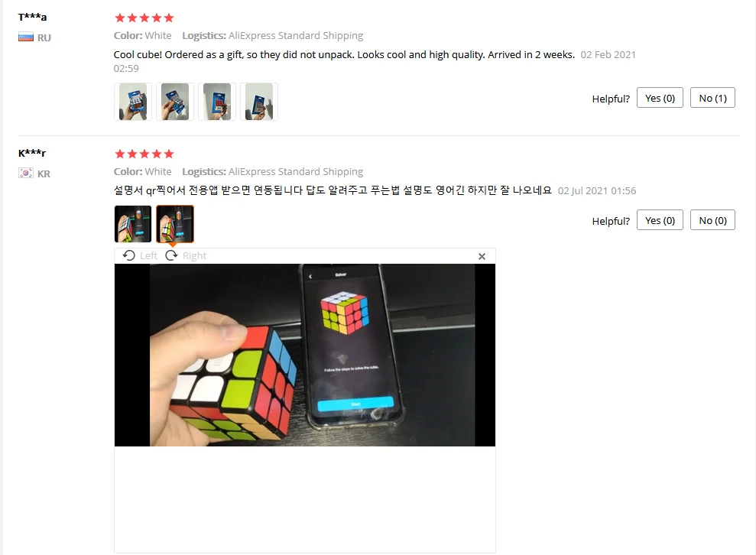This screenshot has width=756, height=555.
Task: Click Yes (0) on K***r's review
Action: 660,220
